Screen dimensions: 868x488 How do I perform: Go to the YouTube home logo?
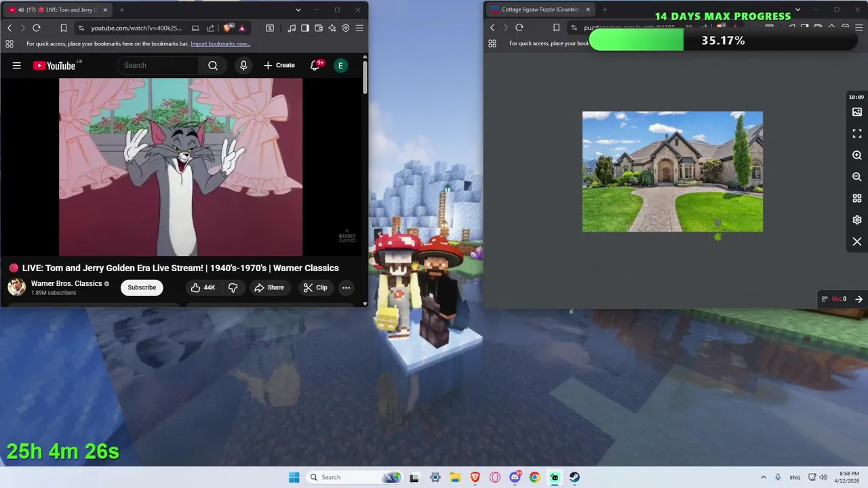click(56, 65)
